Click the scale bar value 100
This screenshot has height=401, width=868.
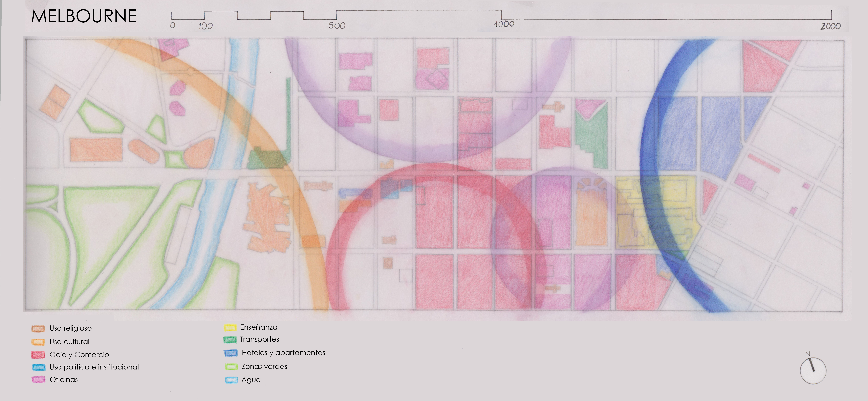tap(205, 26)
